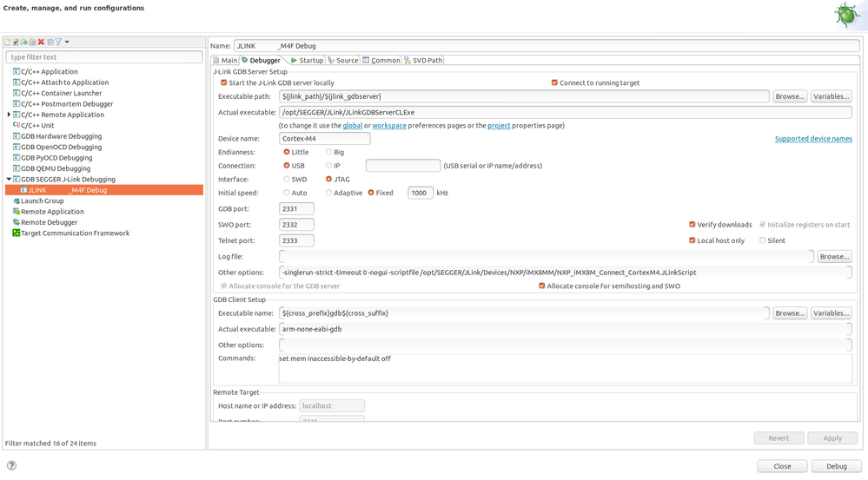Click the C/C++ Application type icon
Screen dimensions: 868x480
coord(17,71)
